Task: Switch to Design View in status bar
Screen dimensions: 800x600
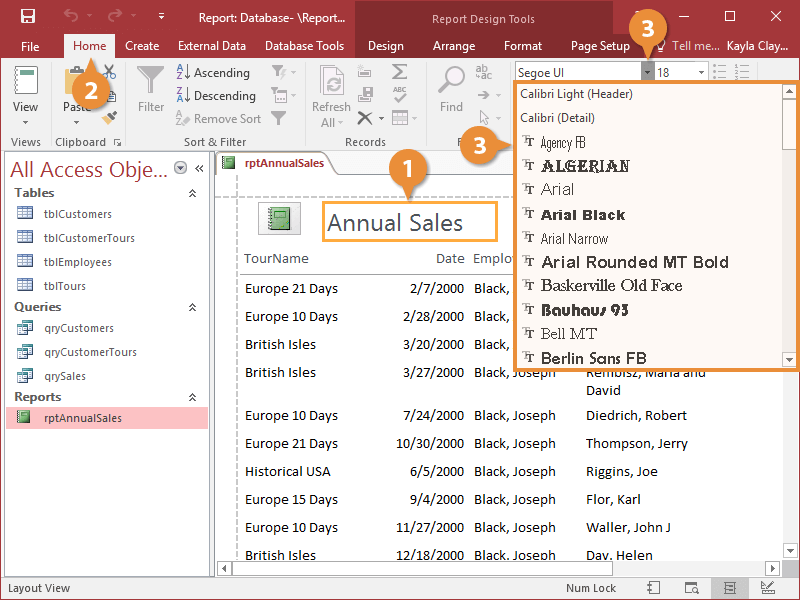Action: click(767, 588)
